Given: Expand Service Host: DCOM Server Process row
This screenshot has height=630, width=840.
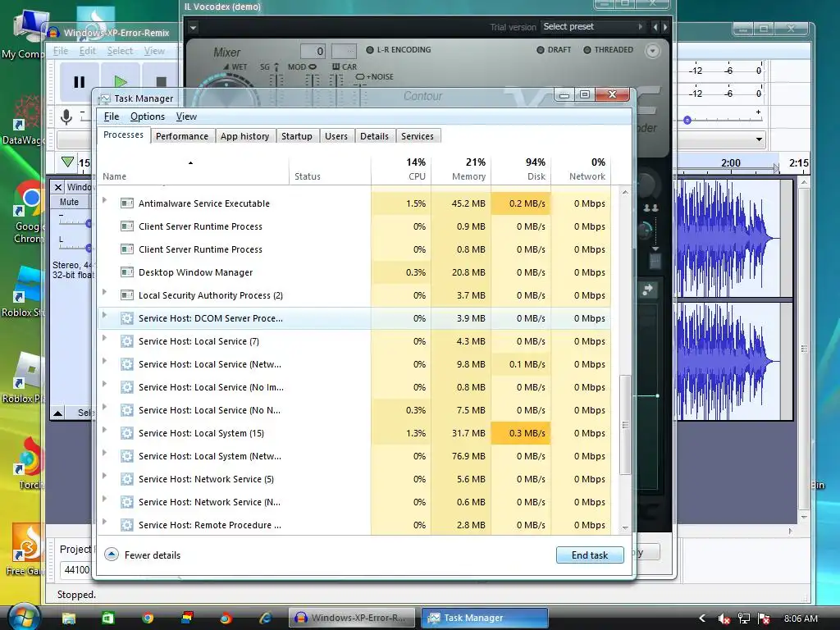Looking at the screenshot, I should [x=105, y=315].
